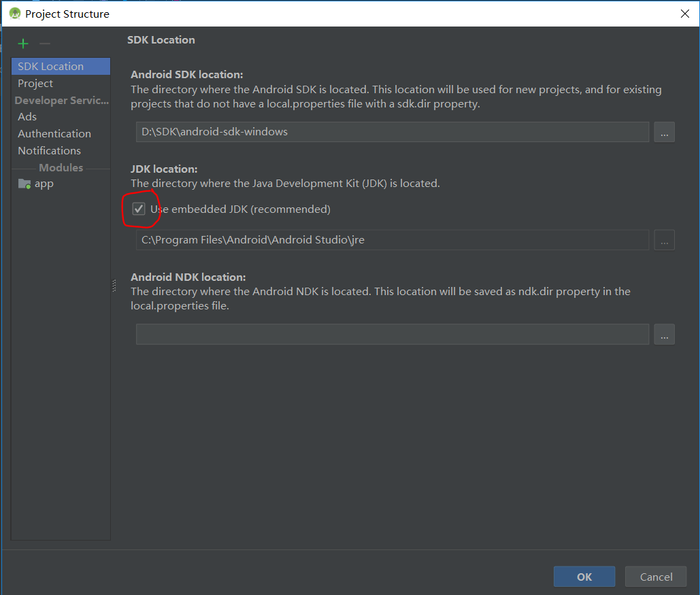
Task: Switch to the Project settings page
Action: click(34, 83)
